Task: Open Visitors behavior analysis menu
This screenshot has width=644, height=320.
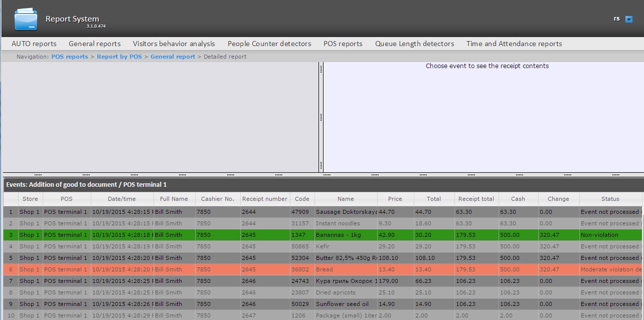Action: tap(174, 44)
